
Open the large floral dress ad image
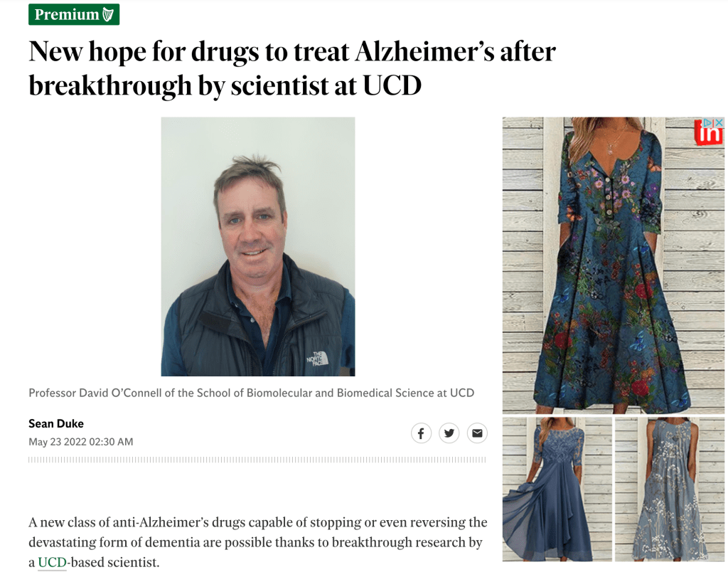pyautogui.click(x=614, y=265)
